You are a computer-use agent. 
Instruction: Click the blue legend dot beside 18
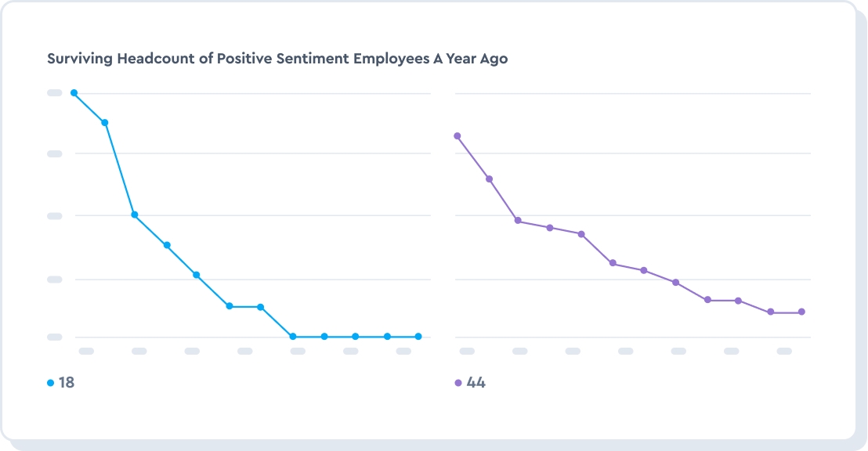(x=51, y=383)
